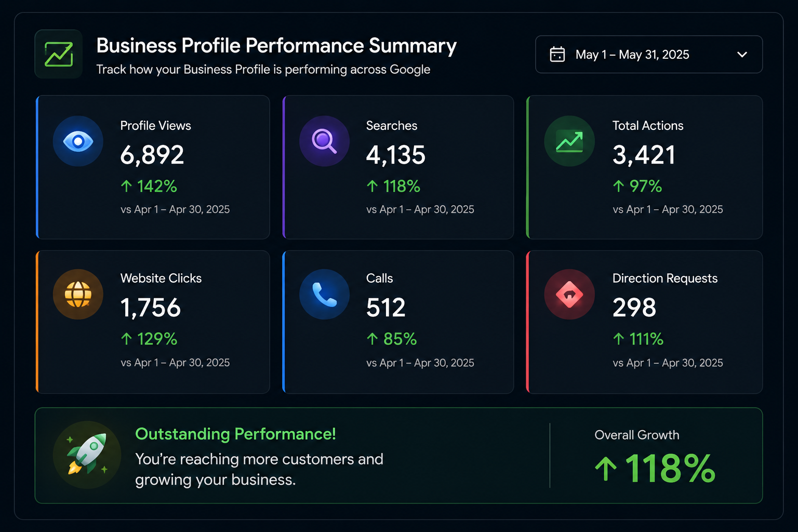Click the blue eye Profile Views icon
Screen dimensions: 798x532
pyautogui.click(x=78, y=141)
